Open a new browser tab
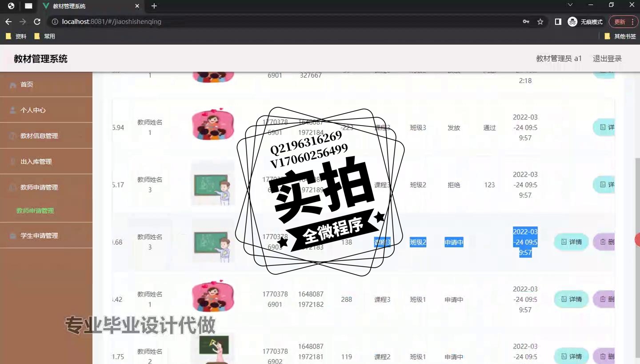The image size is (640, 364). (154, 6)
